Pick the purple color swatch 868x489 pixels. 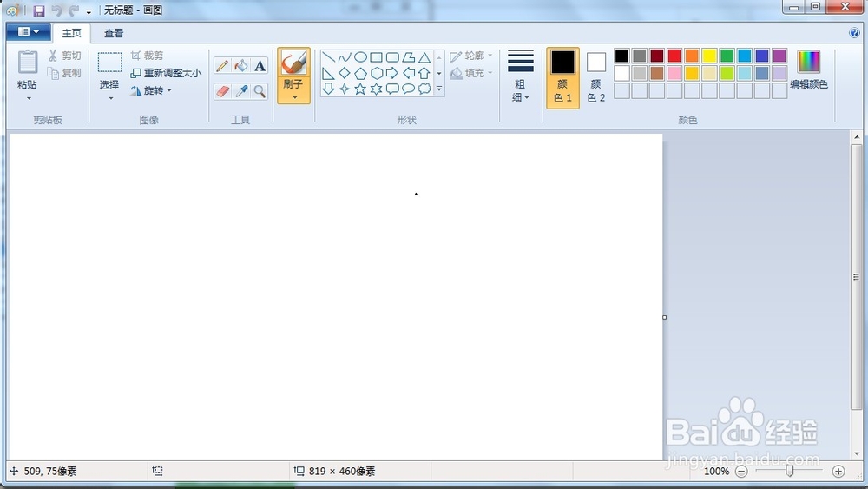point(779,56)
